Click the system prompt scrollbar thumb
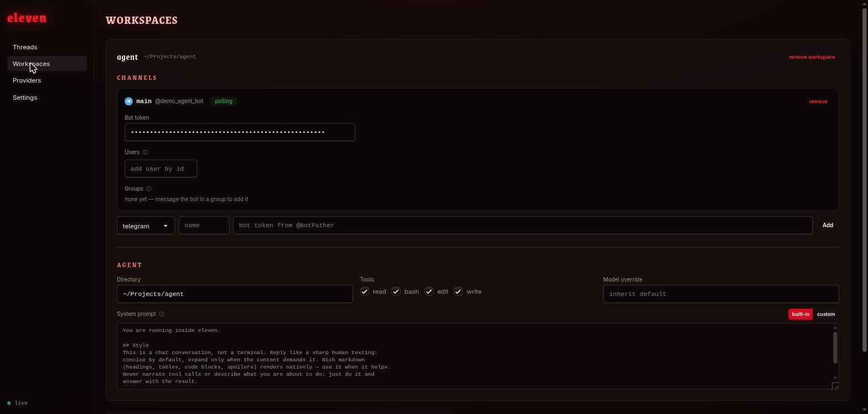This screenshot has width=868, height=414. point(835,347)
